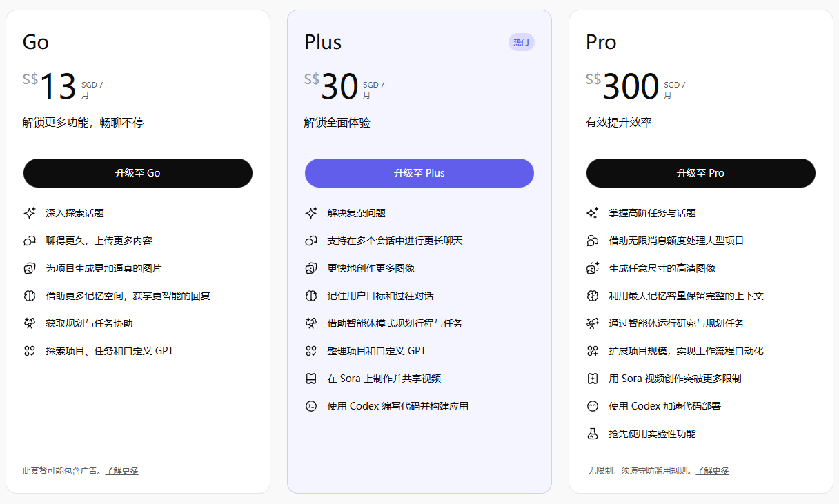This screenshot has width=839, height=504.
Task: Click the memory brain icon beside 记住用户目标和过往对话
Action: pyautogui.click(x=312, y=296)
